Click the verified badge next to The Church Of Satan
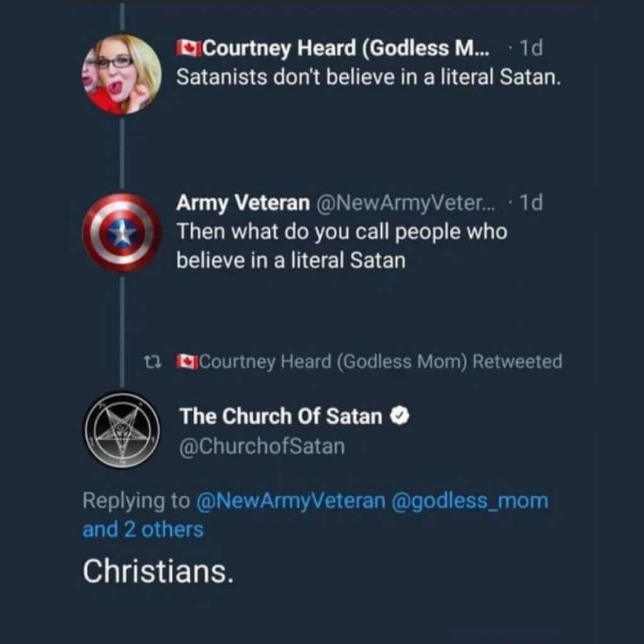The image size is (644, 644). (x=401, y=416)
